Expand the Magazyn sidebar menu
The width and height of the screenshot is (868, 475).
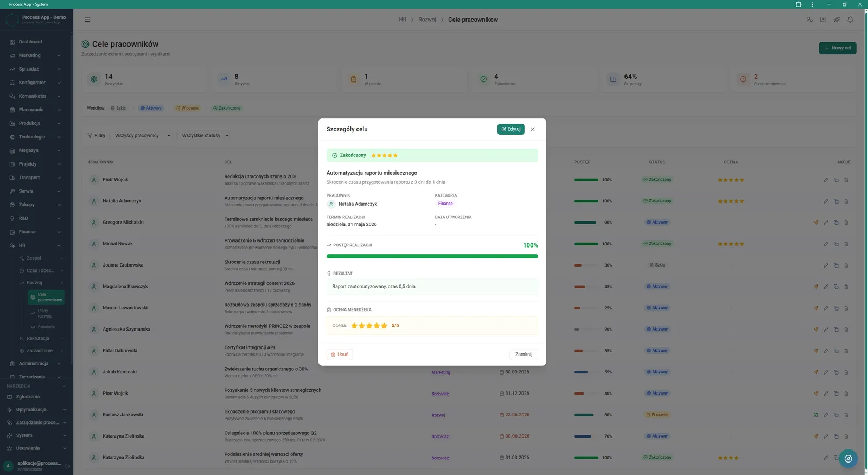(x=36, y=150)
